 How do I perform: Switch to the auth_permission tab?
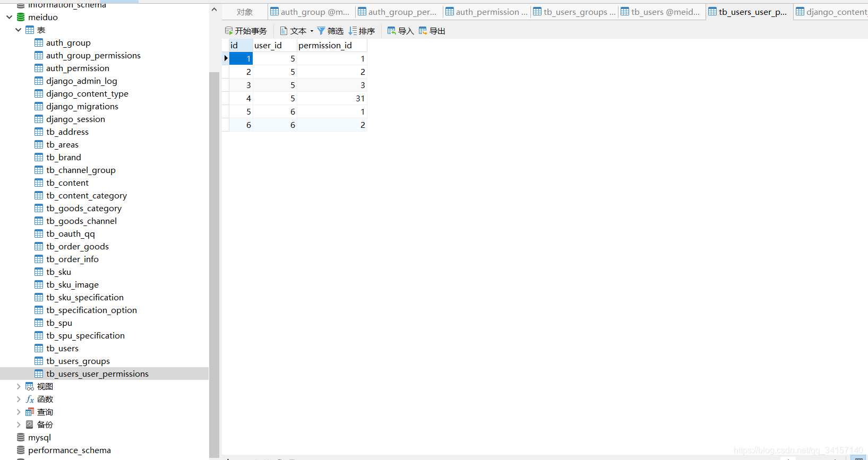tap(486, 12)
